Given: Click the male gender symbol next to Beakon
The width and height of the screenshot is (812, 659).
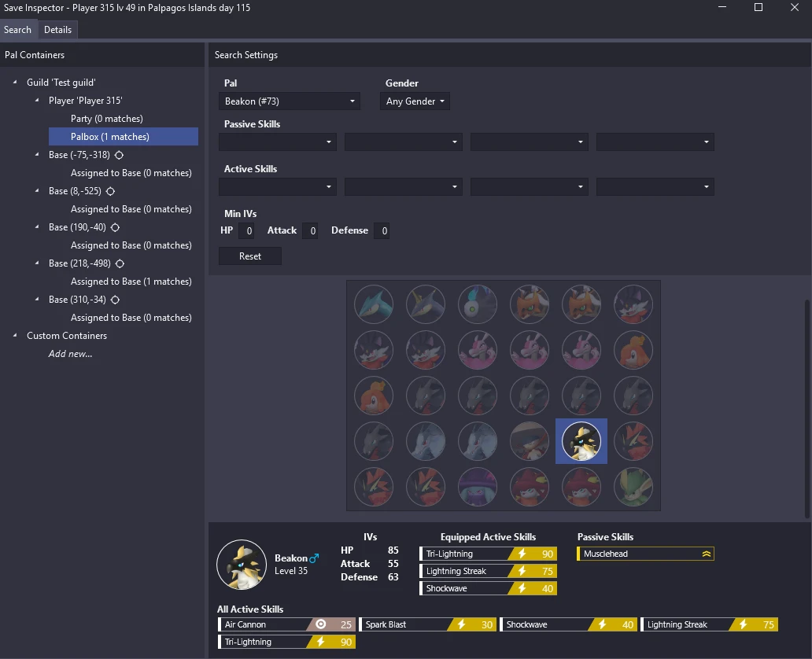Looking at the screenshot, I should point(314,558).
